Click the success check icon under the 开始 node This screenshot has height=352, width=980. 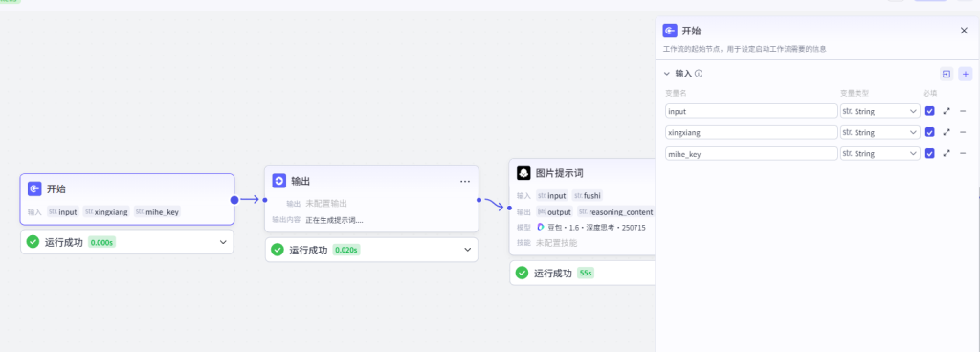pyautogui.click(x=33, y=242)
